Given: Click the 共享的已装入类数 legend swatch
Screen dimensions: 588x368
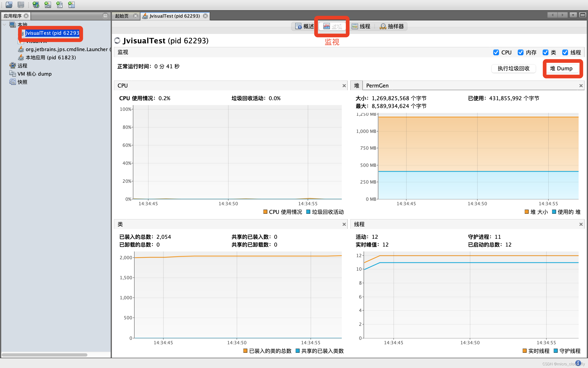Looking at the screenshot, I should (x=297, y=350).
